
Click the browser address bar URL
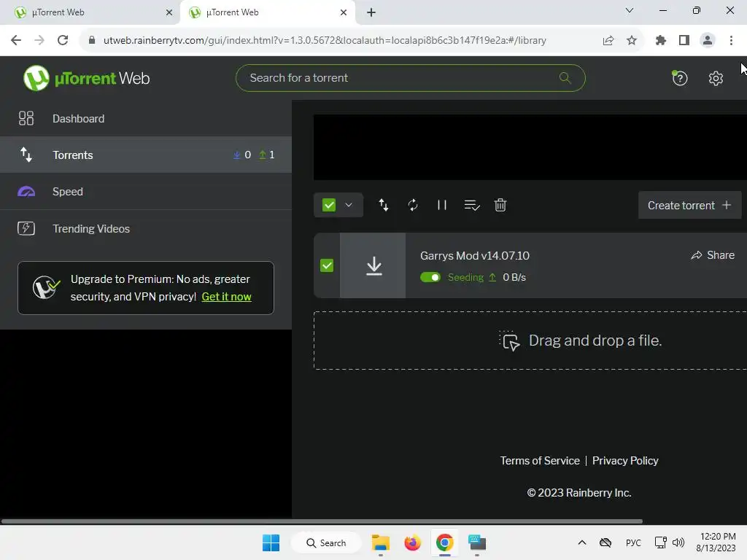(x=325, y=41)
